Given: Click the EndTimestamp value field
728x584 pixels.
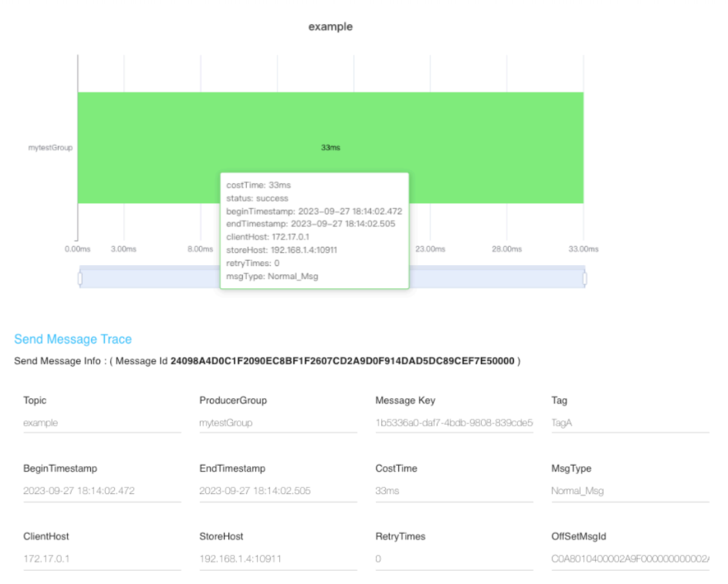Looking at the screenshot, I should [278, 491].
